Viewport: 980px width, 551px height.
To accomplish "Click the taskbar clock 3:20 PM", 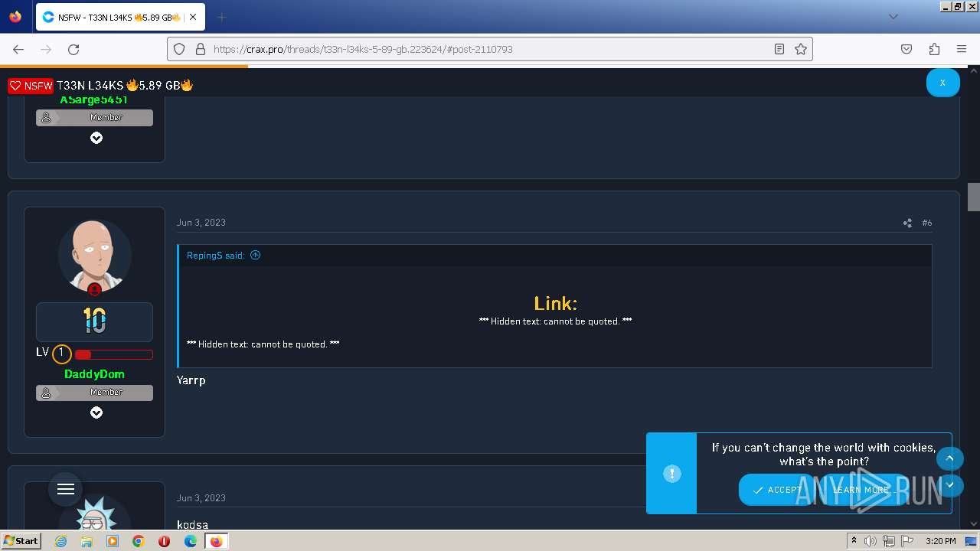I will 940,541.
